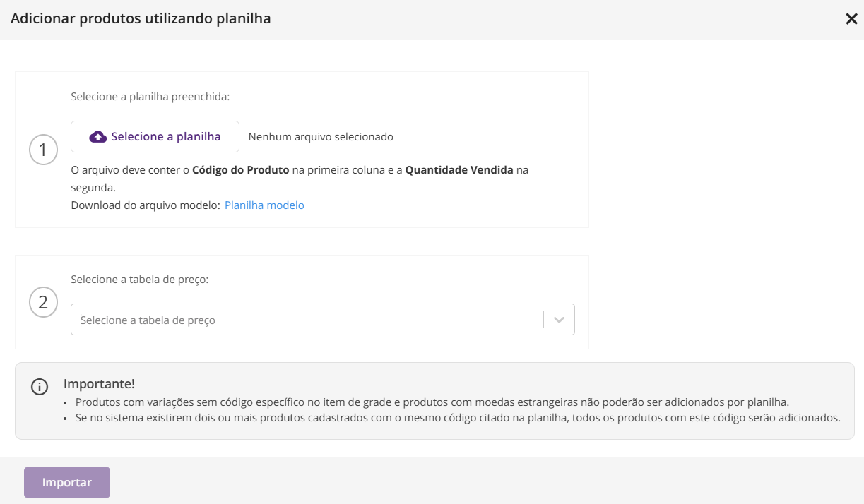Click the bold Quantidade Vendida text
This screenshot has width=864, height=504.
click(x=459, y=170)
